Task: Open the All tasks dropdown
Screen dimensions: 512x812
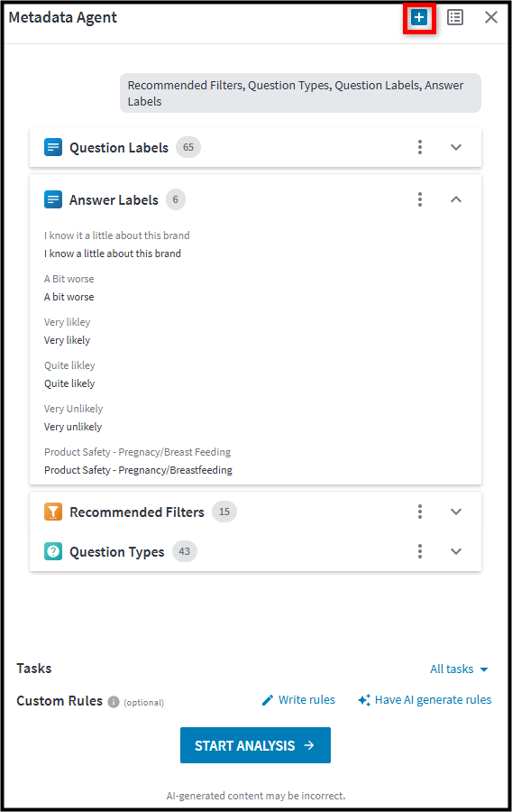Action: [x=459, y=669]
